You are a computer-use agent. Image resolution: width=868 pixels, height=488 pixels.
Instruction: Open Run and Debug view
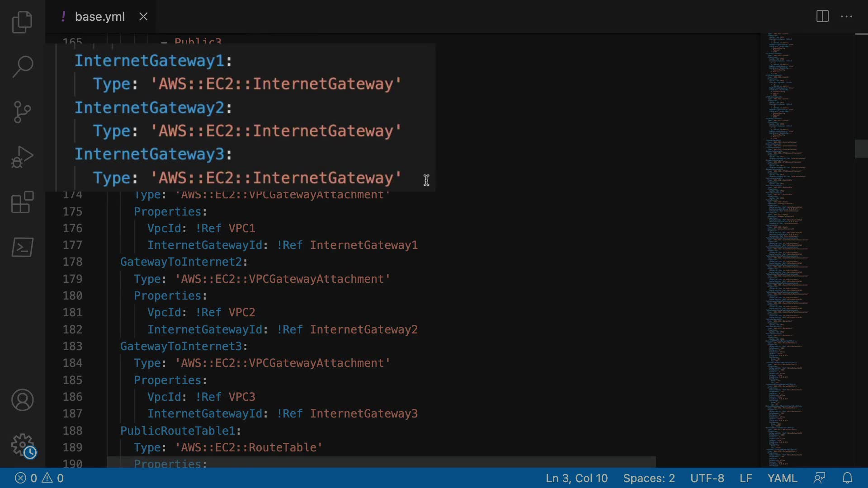pos(22,157)
